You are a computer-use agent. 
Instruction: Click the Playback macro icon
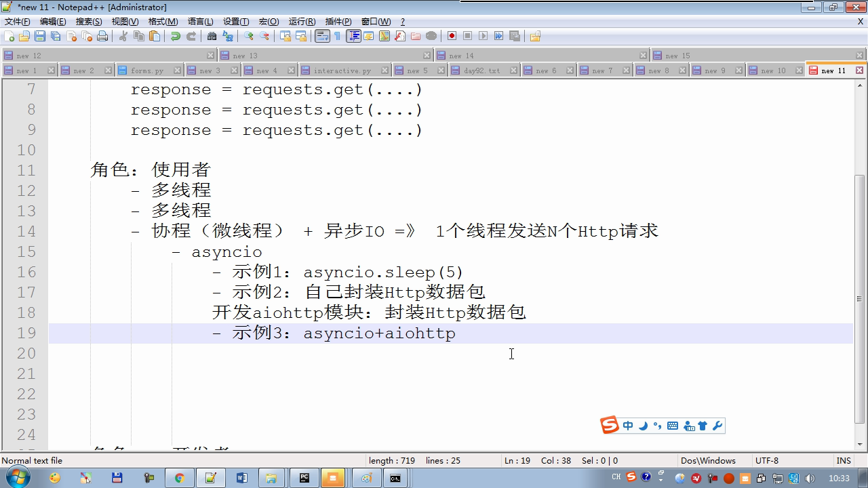tap(483, 36)
